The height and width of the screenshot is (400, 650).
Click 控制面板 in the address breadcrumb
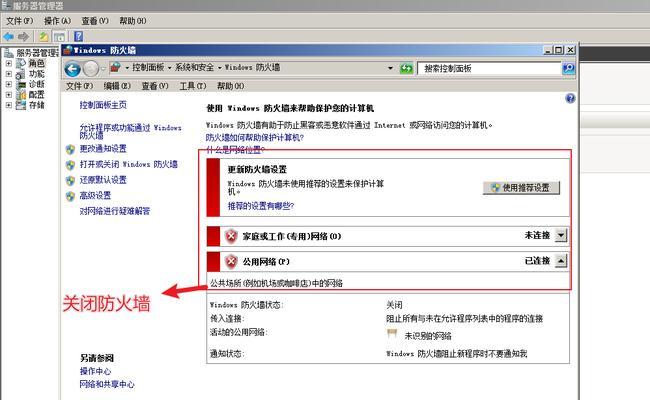pos(148,67)
